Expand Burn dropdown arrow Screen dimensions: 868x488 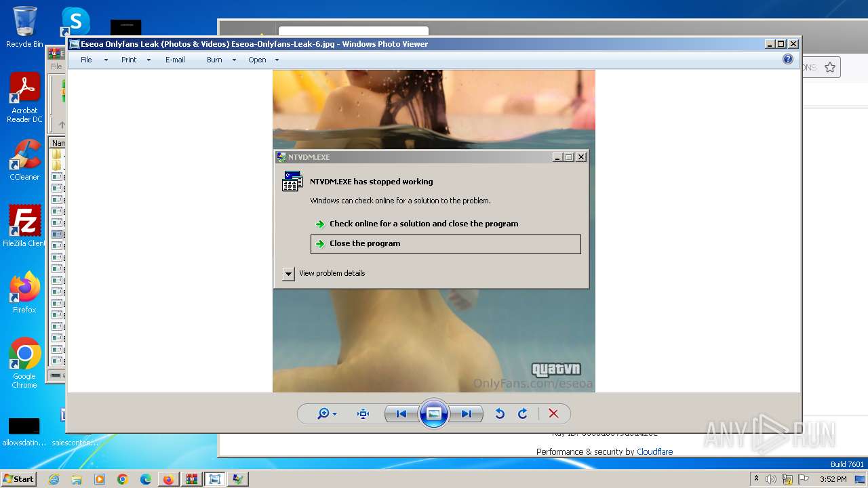tap(234, 60)
